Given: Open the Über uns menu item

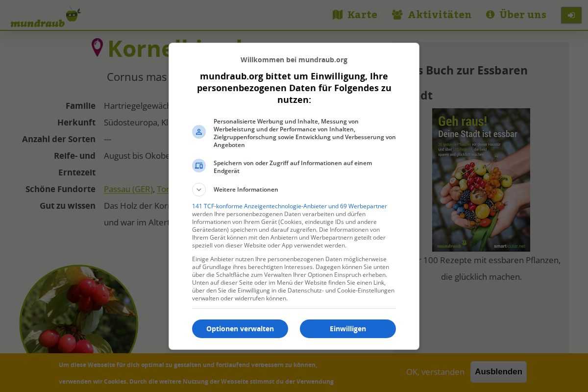Looking at the screenshot, I should tap(516, 15).
